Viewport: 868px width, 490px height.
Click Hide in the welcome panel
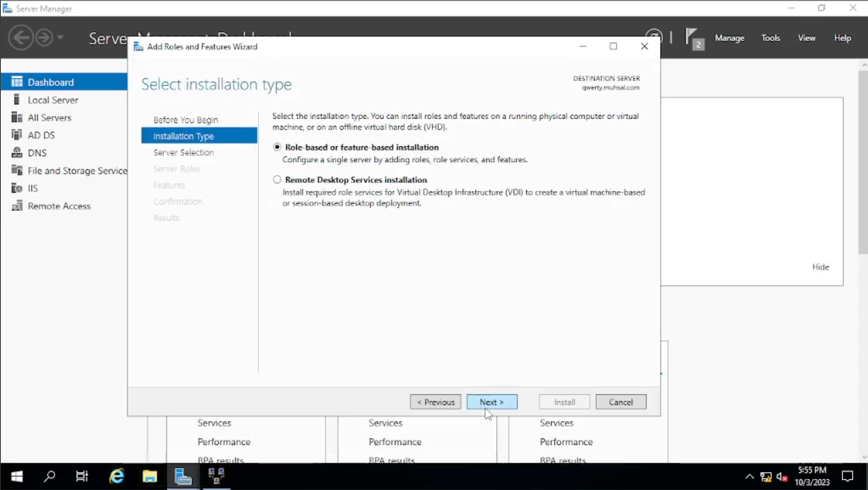click(x=820, y=267)
